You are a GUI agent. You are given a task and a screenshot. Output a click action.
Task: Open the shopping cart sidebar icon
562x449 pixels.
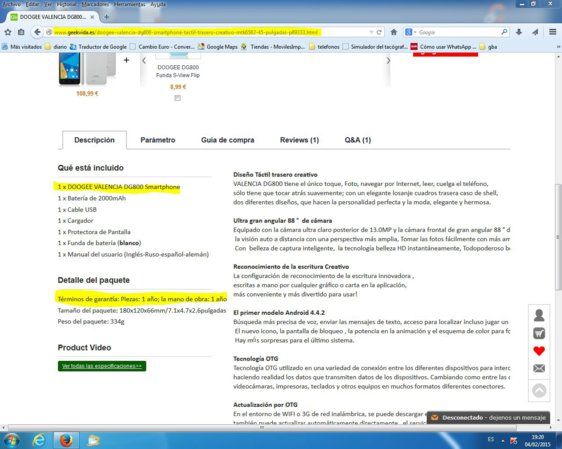(x=539, y=333)
